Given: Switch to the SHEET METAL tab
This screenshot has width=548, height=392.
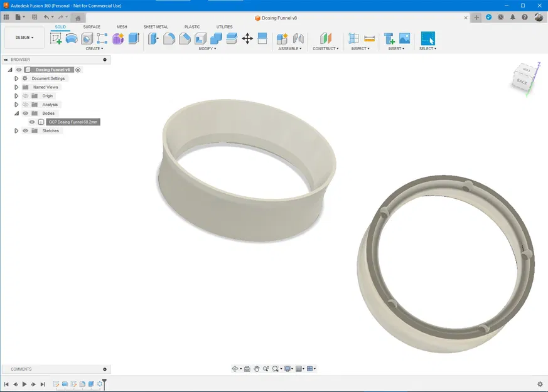Looking at the screenshot, I should pyautogui.click(x=156, y=27).
